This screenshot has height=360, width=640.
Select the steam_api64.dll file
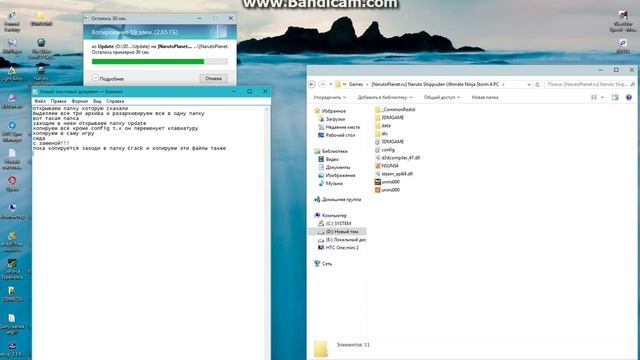393,174
